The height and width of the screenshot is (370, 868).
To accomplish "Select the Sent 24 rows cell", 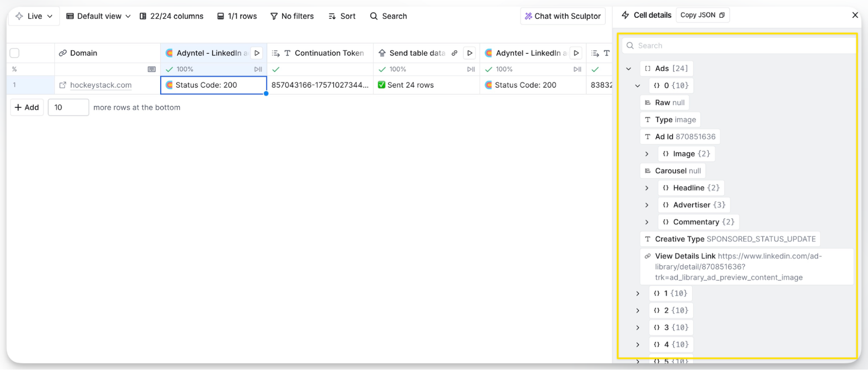I will tap(426, 85).
